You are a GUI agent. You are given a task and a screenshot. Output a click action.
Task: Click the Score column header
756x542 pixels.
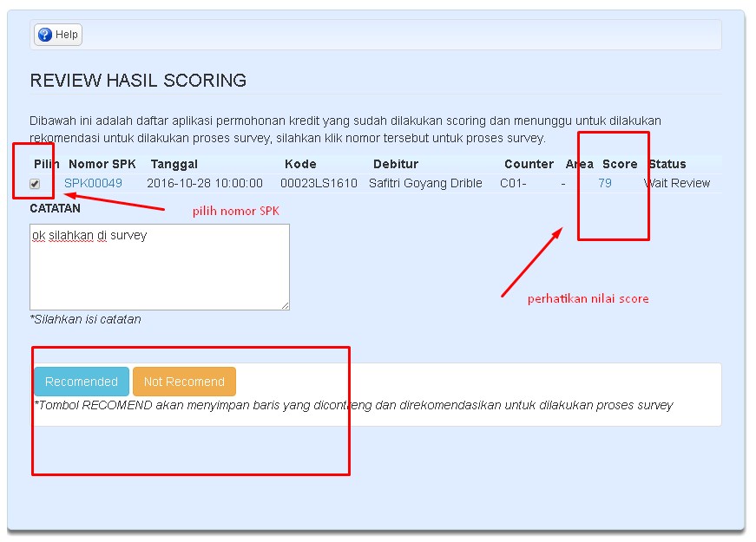[621, 164]
